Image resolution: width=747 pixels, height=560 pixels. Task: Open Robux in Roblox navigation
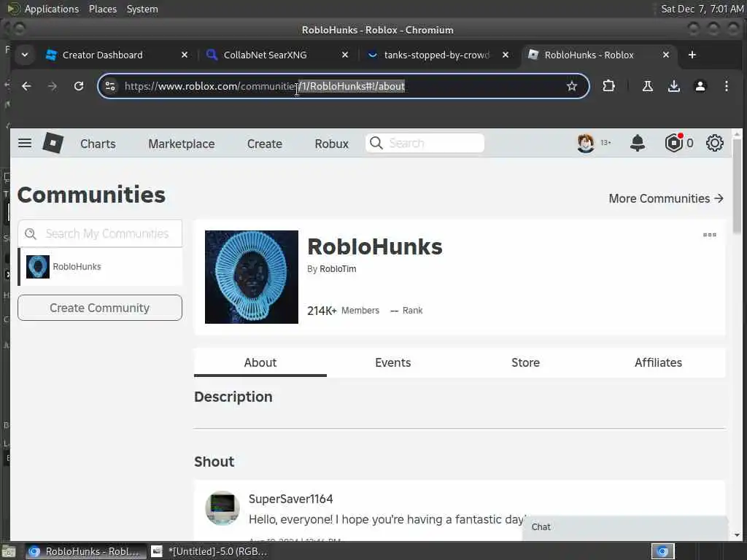(332, 144)
